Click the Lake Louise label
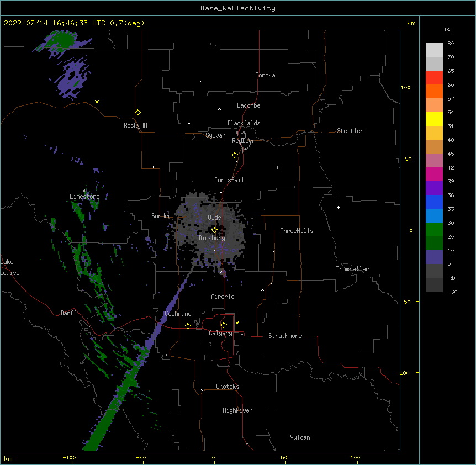Screen dimensions: 476x465 pyautogui.click(x=10, y=267)
